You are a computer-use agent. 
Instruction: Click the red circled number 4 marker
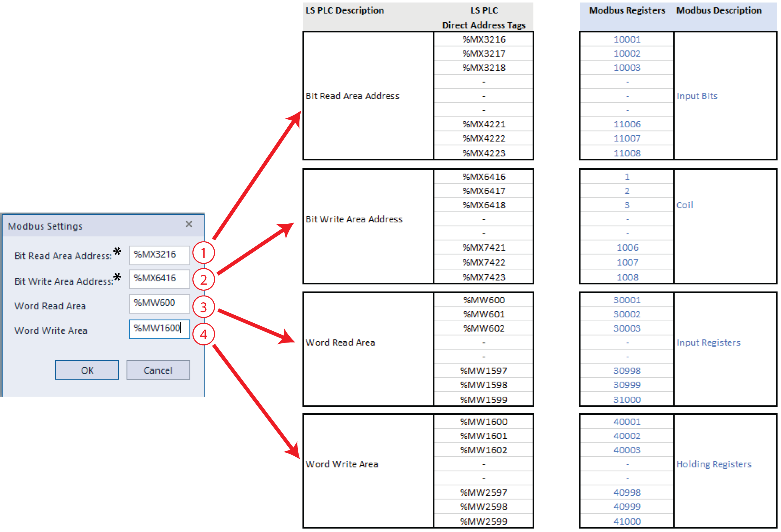(x=203, y=334)
